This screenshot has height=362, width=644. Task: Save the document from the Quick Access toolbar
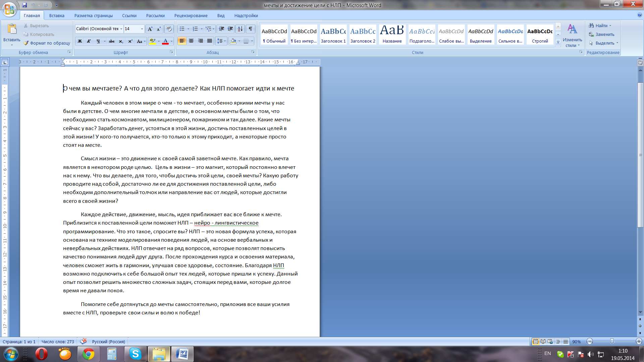pos(24,5)
